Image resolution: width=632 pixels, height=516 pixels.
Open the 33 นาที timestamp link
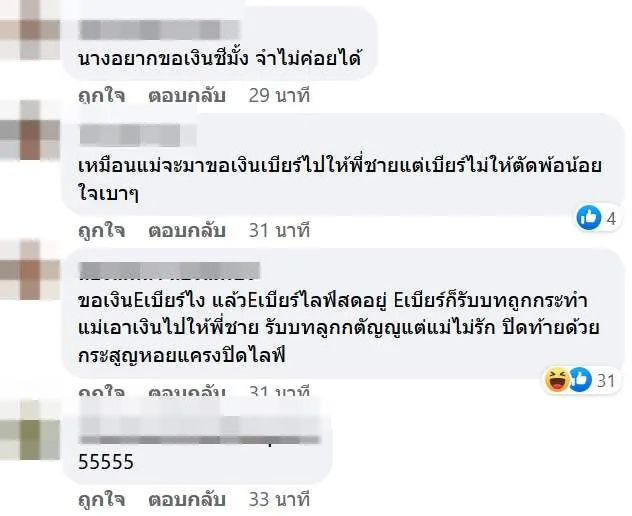(279, 500)
